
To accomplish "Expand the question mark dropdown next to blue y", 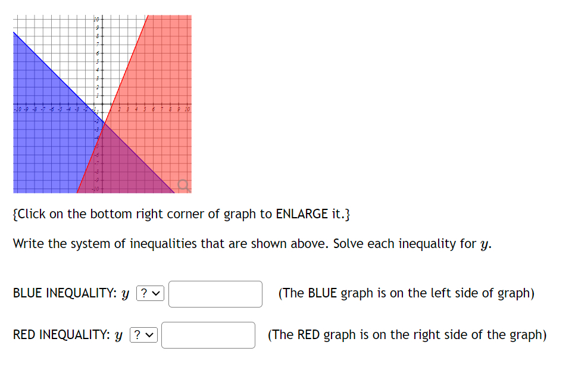I will (x=151, y=293).
